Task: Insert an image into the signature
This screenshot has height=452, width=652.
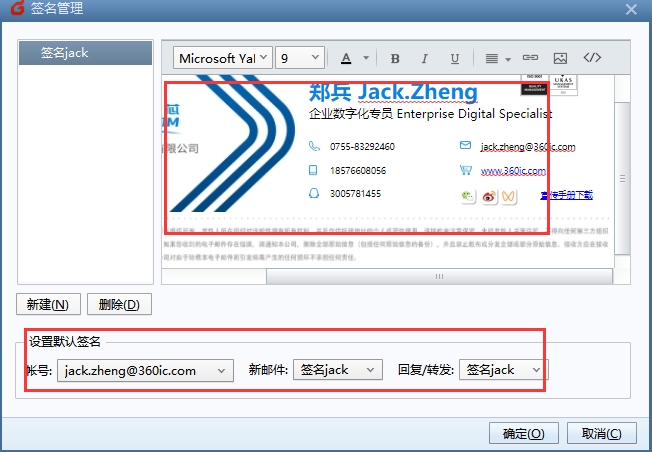Action: pos(560,58)
